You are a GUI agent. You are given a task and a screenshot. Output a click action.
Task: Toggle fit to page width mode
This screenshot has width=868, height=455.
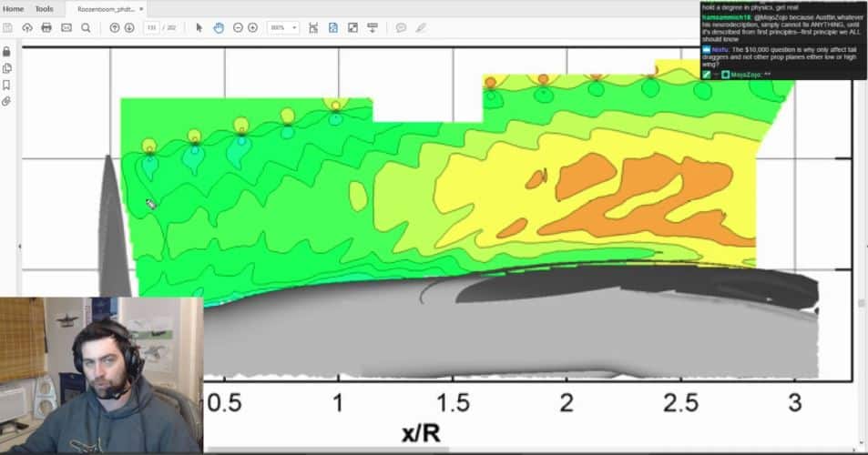[314, 27]
